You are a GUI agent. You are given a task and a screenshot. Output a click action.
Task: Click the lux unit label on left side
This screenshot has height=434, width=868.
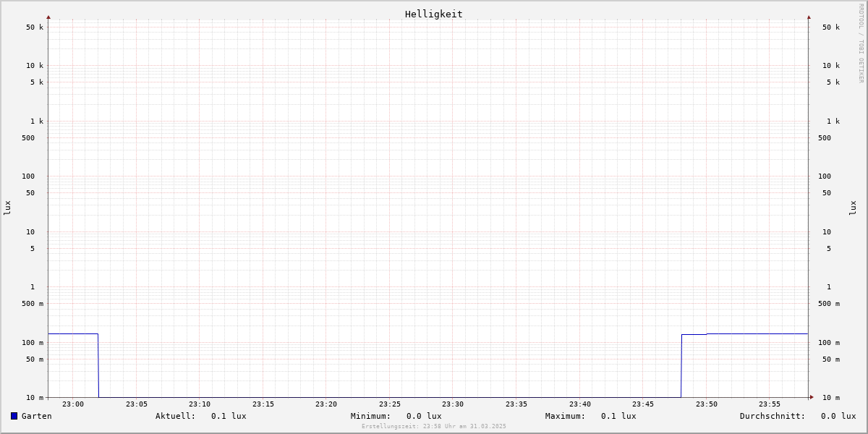point(7,208)
